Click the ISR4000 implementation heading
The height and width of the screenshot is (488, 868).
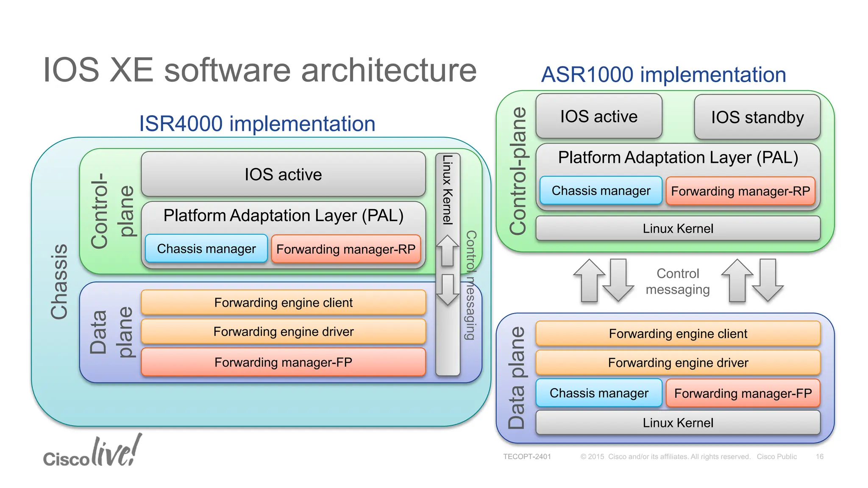click(257, 124)
